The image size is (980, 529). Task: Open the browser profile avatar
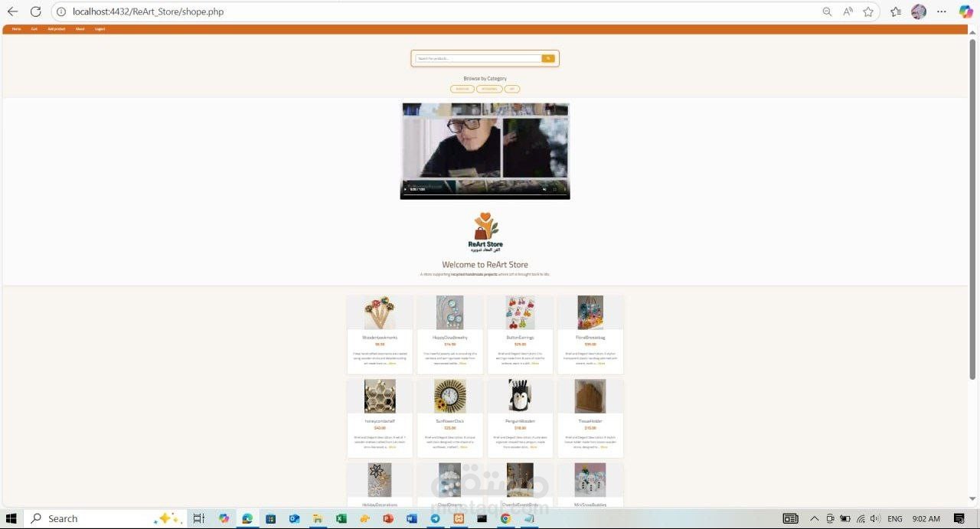pyautogui.click(x=919, y=11)
